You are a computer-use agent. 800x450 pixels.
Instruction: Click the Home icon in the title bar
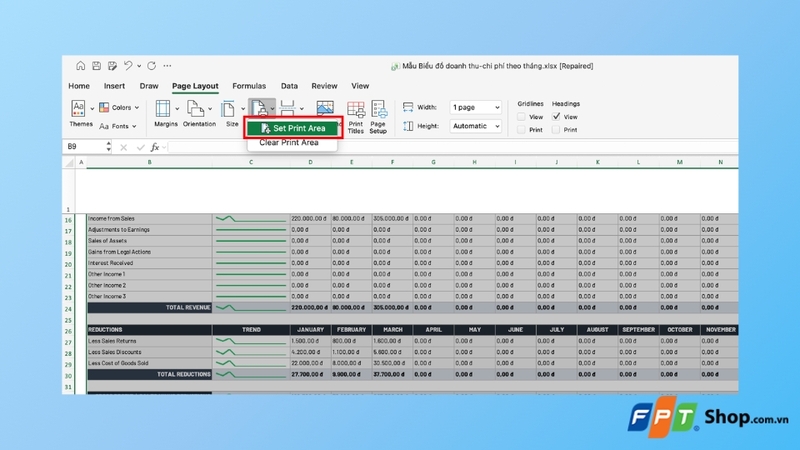coord(81,66)
